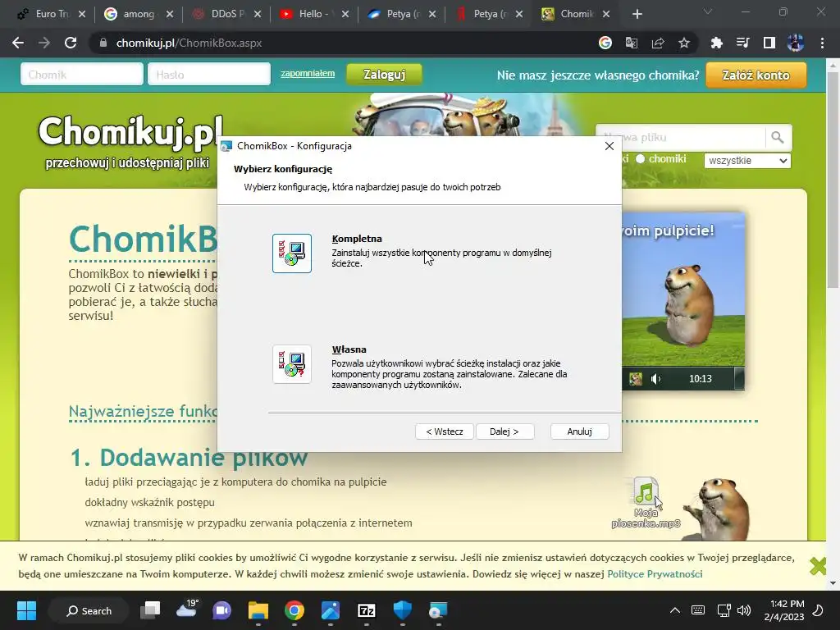Show hidden system tray icons
This screenshot has height=630, width=840.
pyautogui.click(x=675, y=610)
